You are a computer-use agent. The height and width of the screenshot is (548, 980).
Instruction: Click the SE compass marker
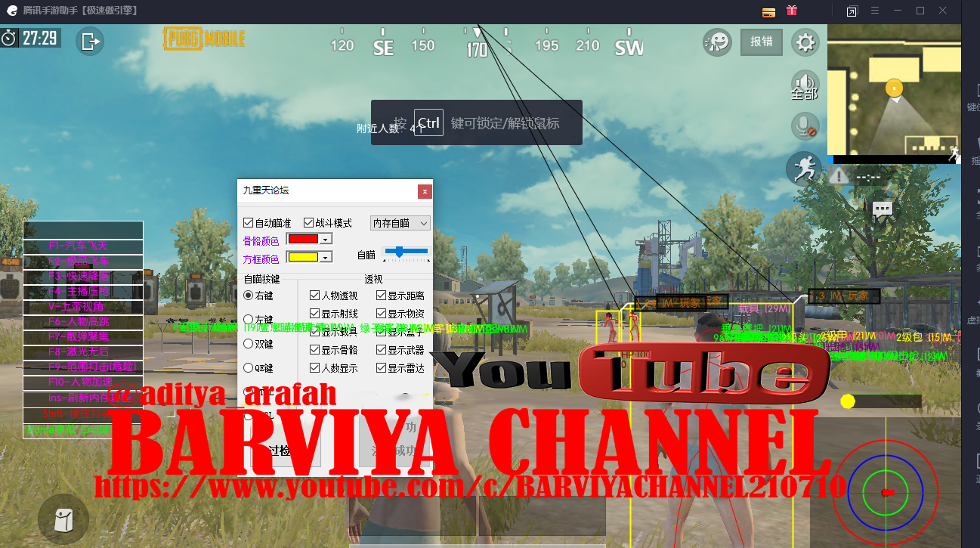pyautogui.click(x=384, y=48)
